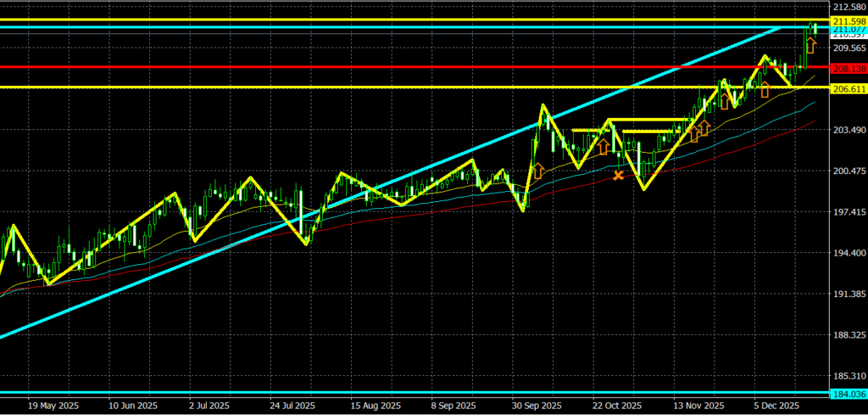Select the 24 Jul 2025 date on time axis
868x415 pixels.
[292, 406]
